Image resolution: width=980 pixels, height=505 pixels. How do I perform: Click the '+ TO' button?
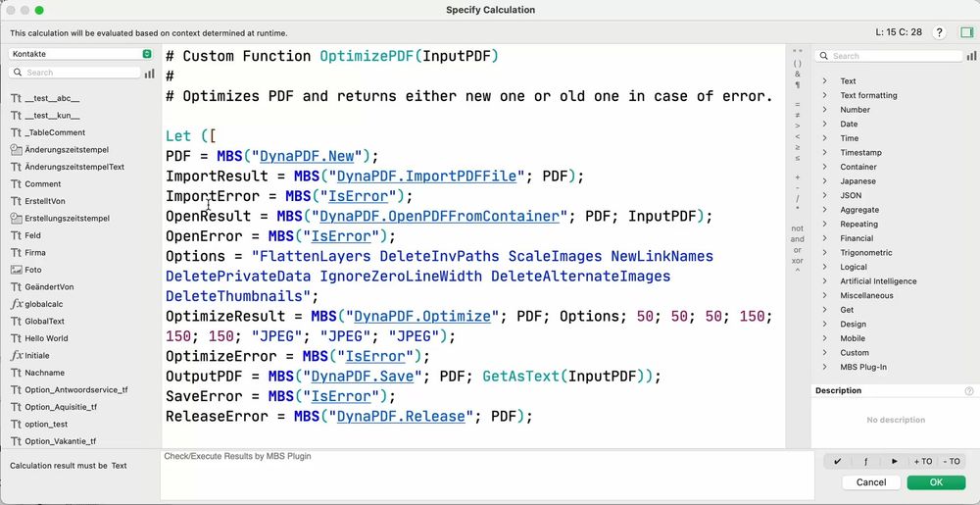(922, 461)
